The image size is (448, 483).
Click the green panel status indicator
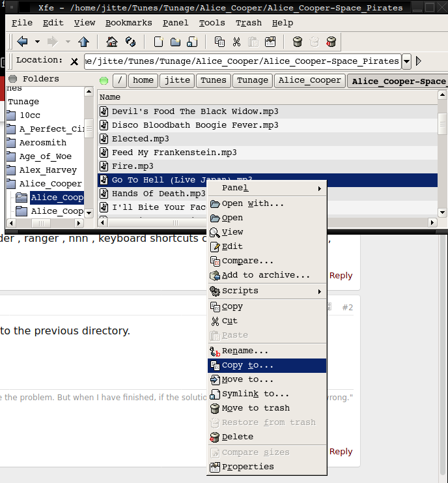tap(104, 81)
